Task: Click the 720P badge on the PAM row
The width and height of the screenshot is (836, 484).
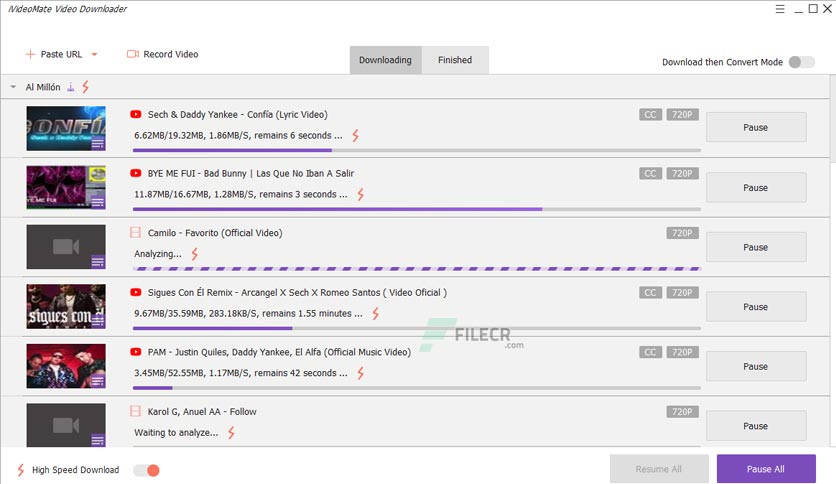Action: tap(682, 352)
